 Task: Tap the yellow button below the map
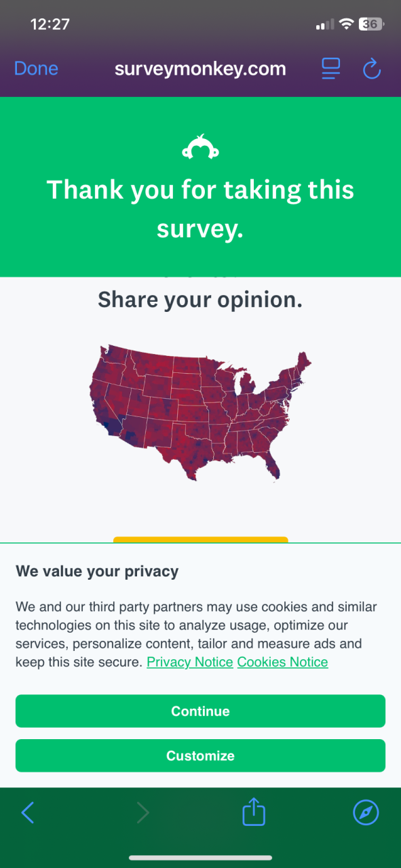tap(200, 540)
